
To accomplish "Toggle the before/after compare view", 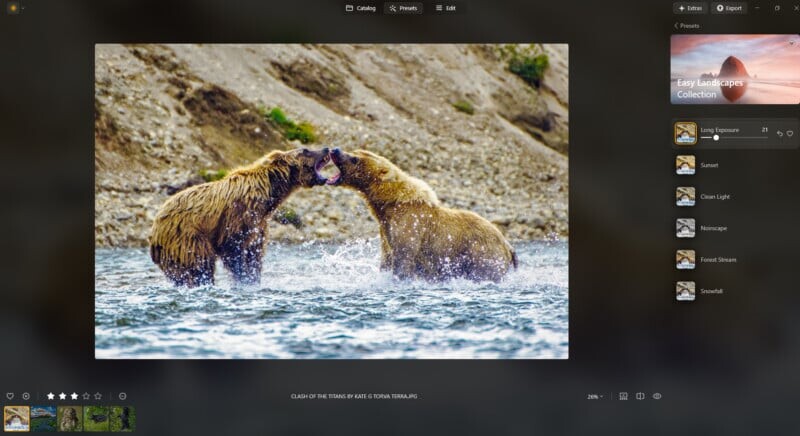I will click(640, 396).
